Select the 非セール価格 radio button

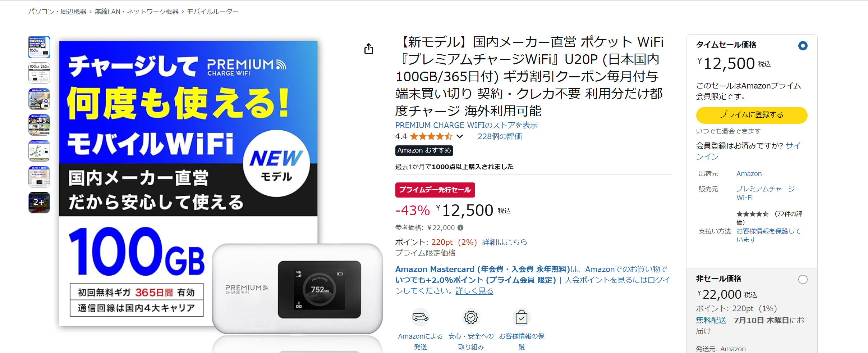point(803,280)
